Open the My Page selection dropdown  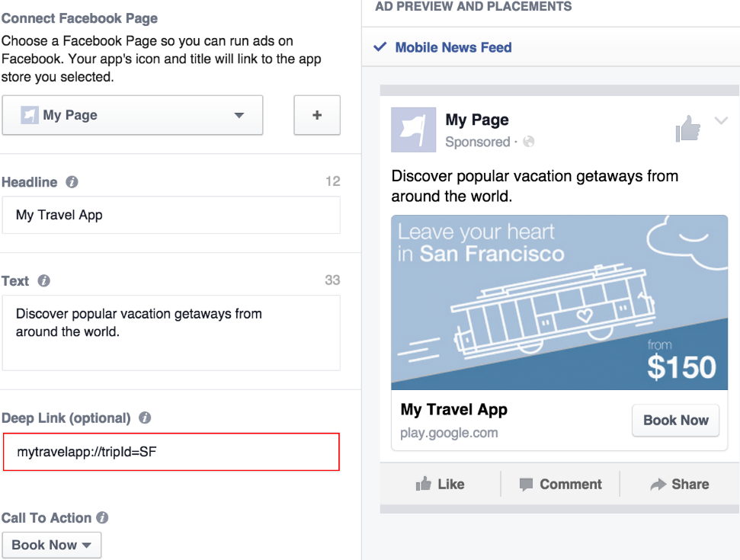point(133,115)
